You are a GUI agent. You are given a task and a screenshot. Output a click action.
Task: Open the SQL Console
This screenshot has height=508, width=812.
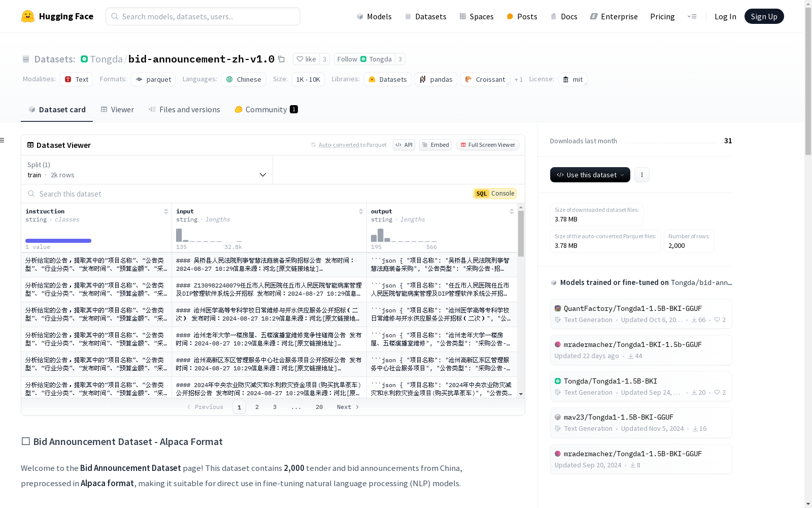[x=495, y=194]
